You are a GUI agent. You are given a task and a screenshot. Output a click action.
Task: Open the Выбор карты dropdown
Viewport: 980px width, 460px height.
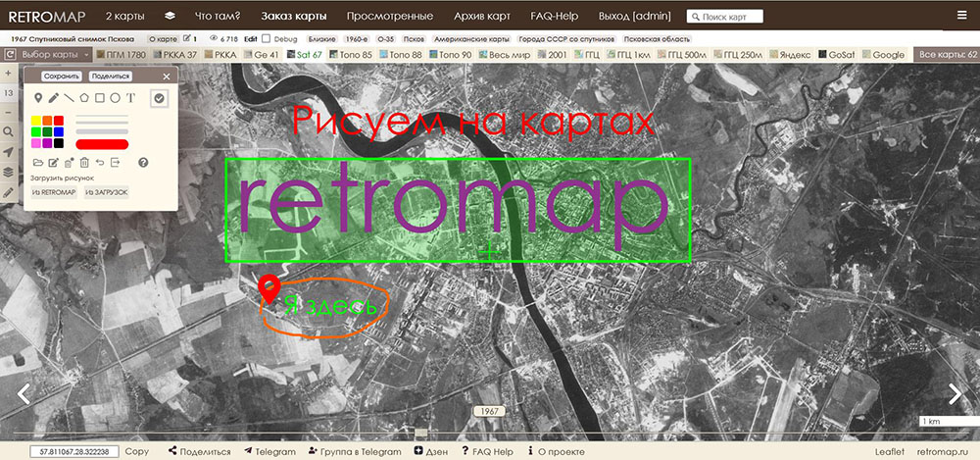49,55
